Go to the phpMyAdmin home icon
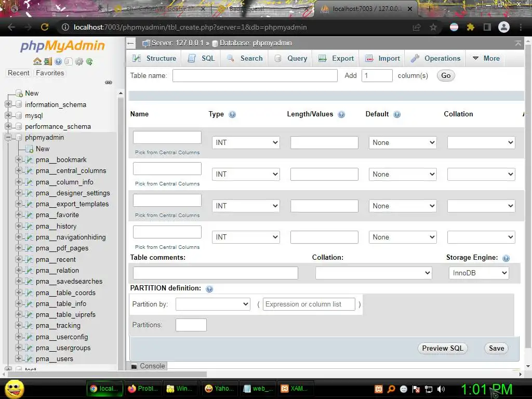Image resolution: width=532 pixels, height=399 pixels. tap(37, 61)
